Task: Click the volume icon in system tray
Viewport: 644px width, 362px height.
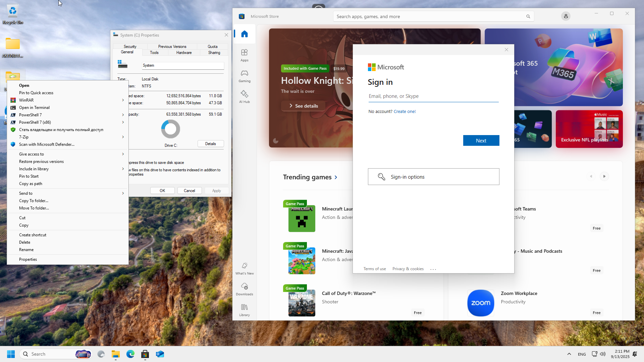Action: (x=603, y=354)
